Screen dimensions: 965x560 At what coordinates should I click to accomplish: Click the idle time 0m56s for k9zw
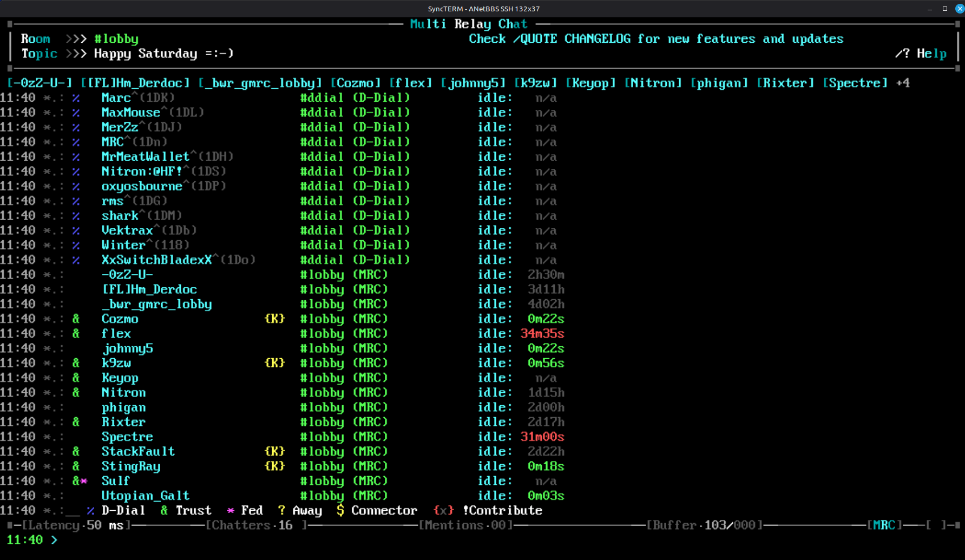pos(546,363)
